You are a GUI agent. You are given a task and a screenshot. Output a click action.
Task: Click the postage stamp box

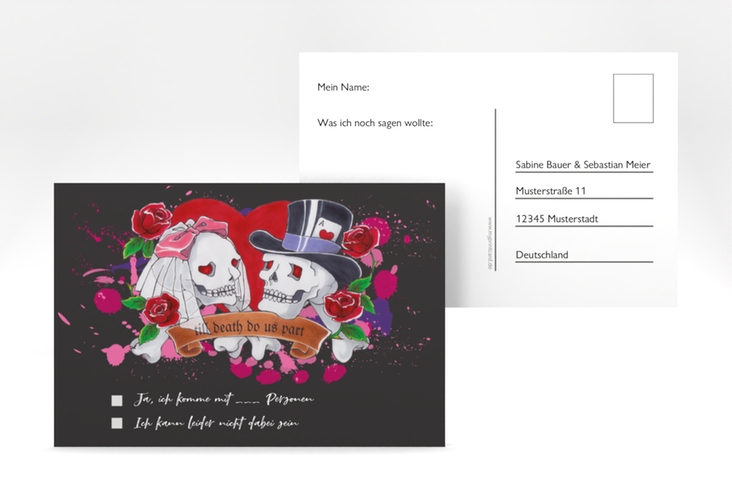pyautogui.click(x=633, y=99)
